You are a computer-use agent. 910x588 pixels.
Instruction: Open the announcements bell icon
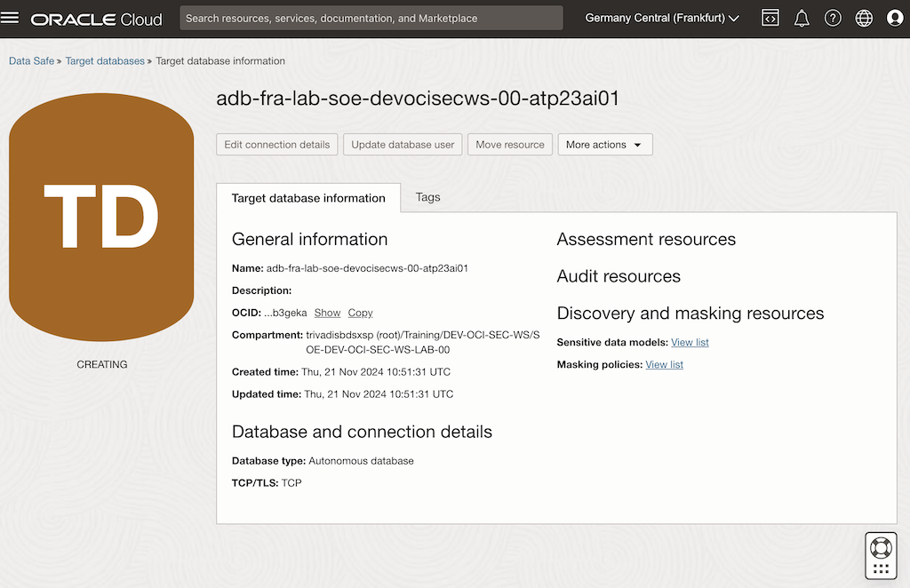pos(802,19)
